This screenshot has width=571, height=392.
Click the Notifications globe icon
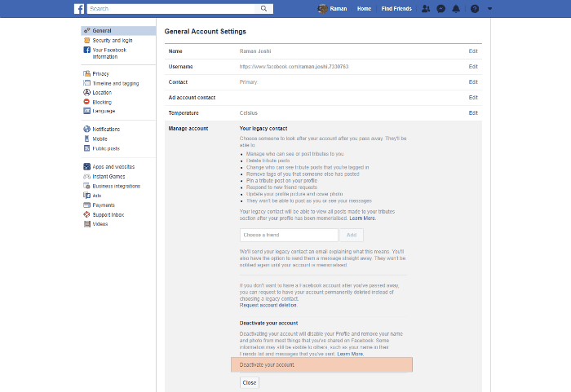[87, 129]
